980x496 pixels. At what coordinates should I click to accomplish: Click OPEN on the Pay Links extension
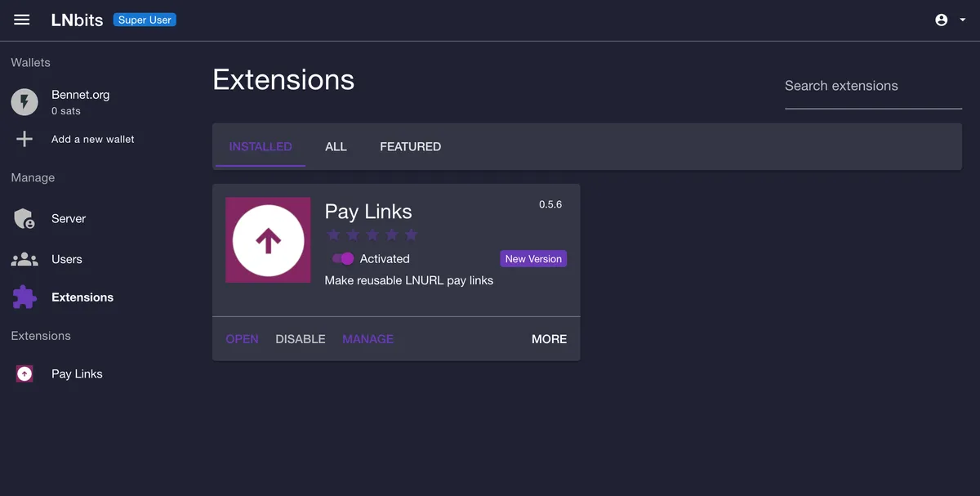pyautogui.click(x=242, y=338)
